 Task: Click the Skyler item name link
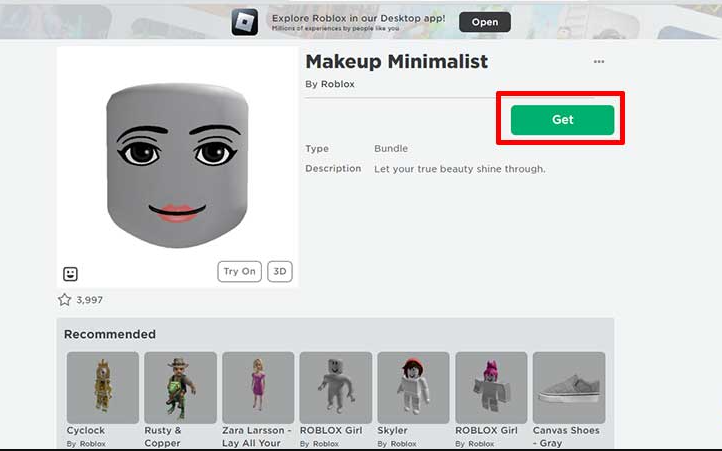point(392,430)
